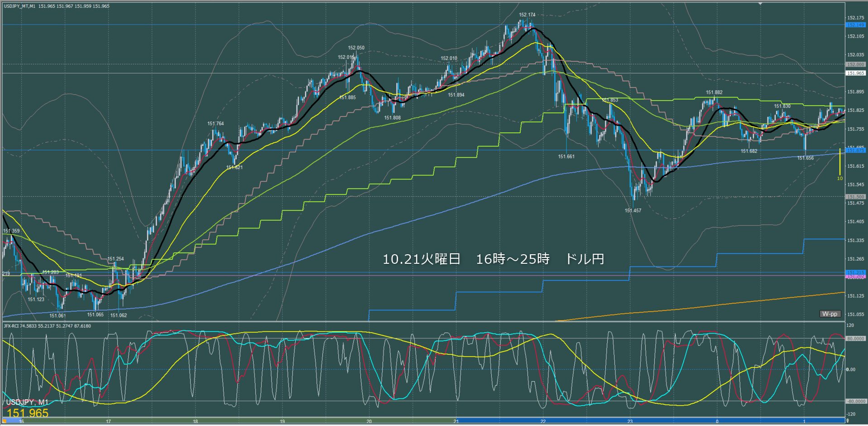
Task: Click the 152.050 swing high label
Action: pyautogui.click(x=356, y=48)
